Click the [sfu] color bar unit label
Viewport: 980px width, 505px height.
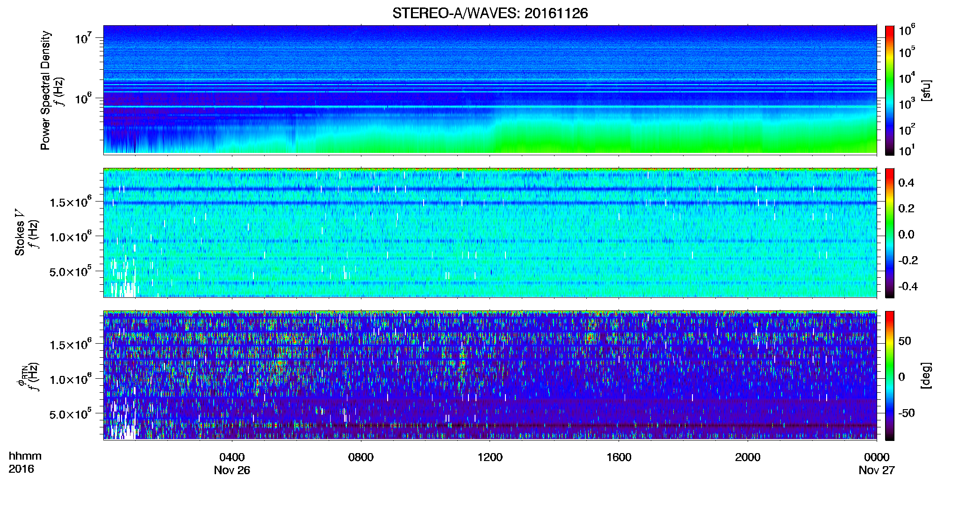(x=926, y=90)
